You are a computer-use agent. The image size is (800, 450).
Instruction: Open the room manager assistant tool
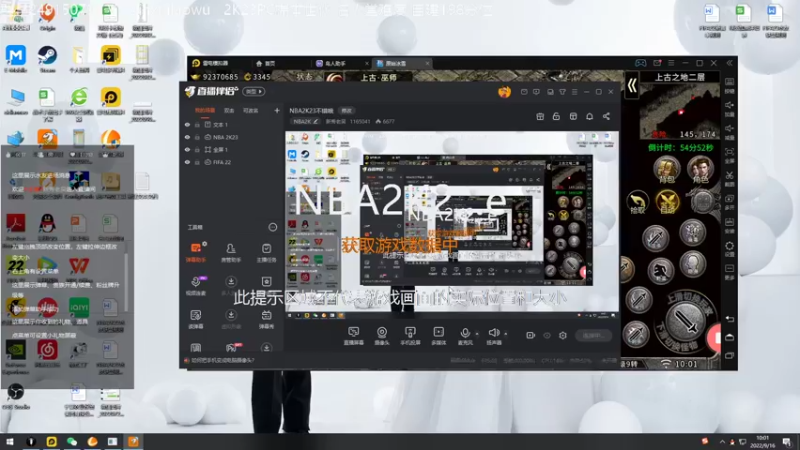231,252
